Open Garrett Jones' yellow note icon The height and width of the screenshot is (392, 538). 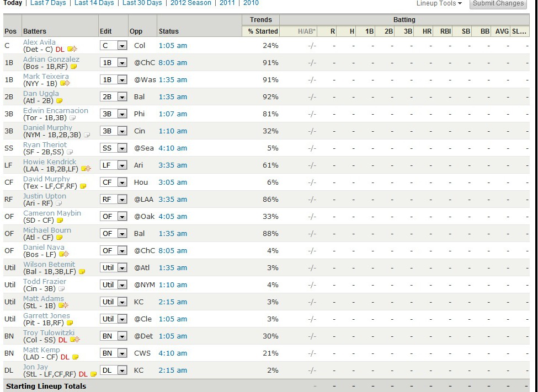click(x=70, y=323)
